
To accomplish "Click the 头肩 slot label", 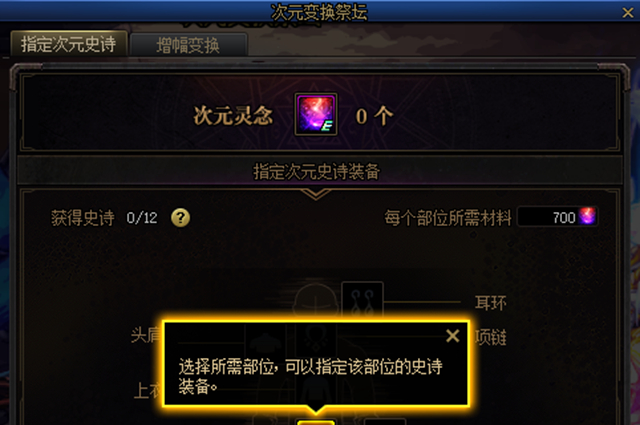I will coord(147,335).
